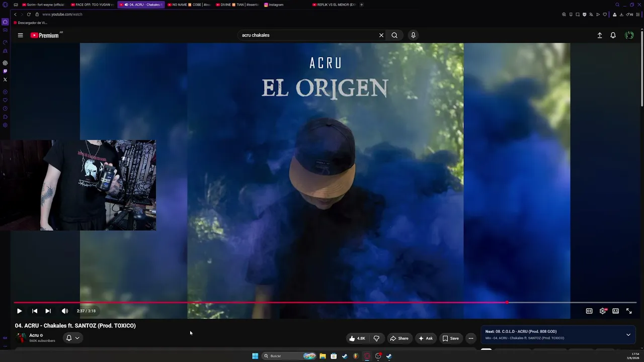Switch to the Scrim - fort wayne tab
This screenshot has height=362, width=644.
44,5
